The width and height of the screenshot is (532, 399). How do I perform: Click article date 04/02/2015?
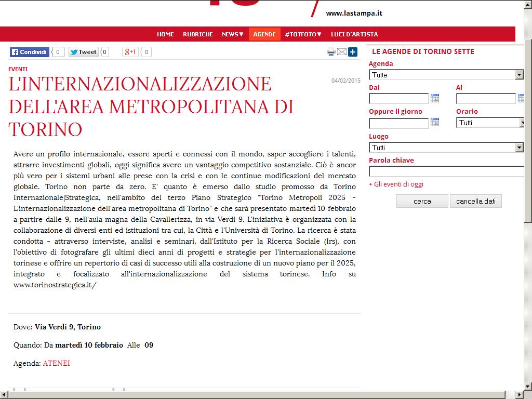(345, 81)
